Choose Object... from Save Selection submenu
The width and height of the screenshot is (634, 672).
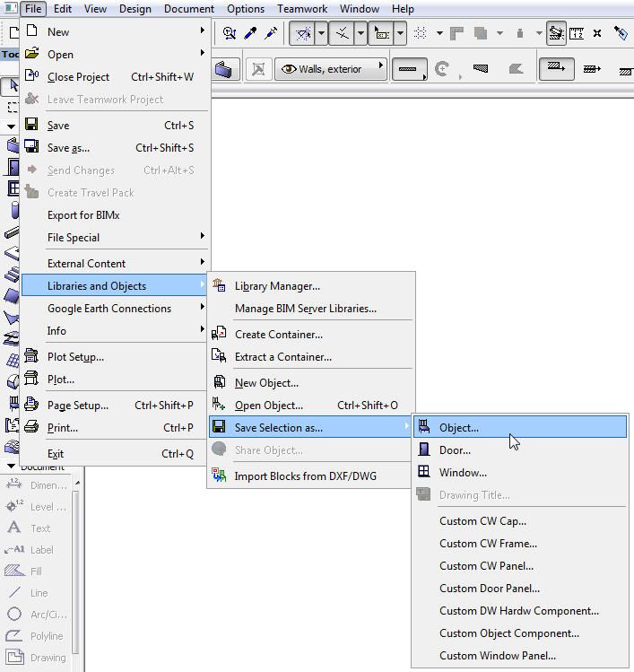coord(520,427)
